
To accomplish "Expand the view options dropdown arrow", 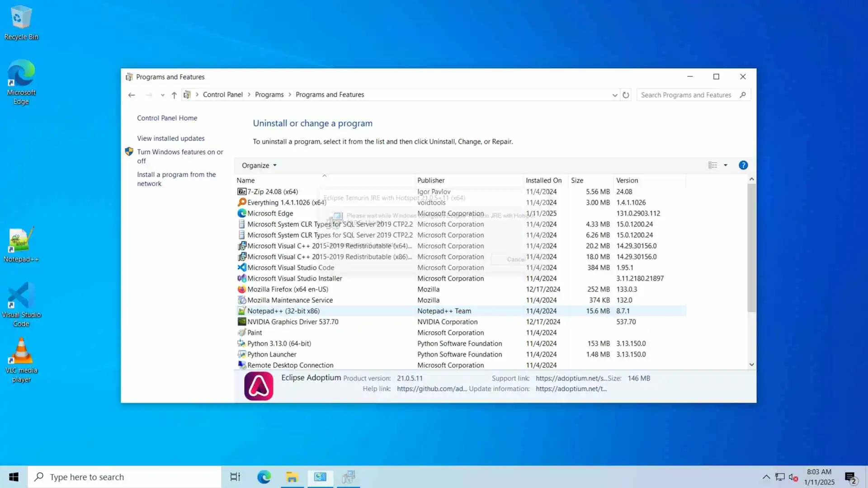I will coord(726,165).
